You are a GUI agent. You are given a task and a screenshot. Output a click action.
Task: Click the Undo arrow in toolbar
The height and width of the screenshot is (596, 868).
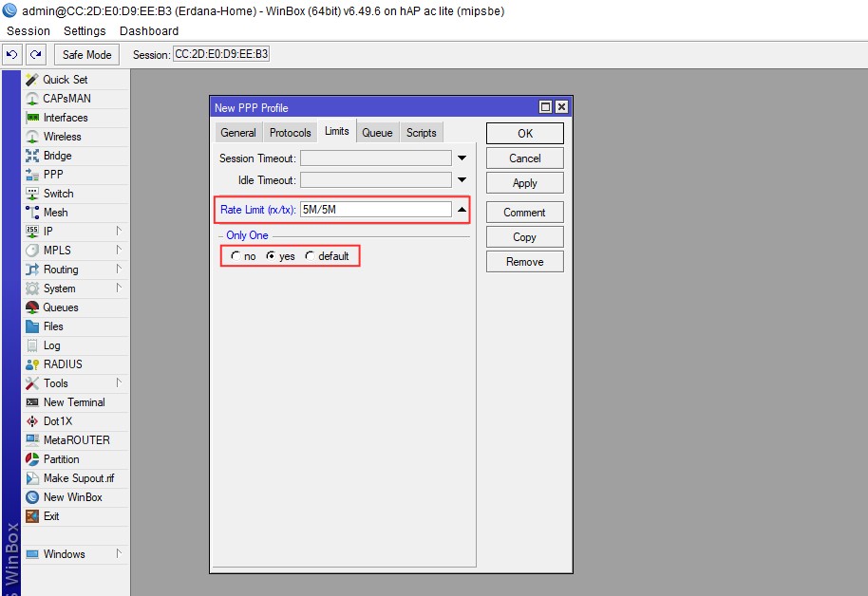pos(12,55)
